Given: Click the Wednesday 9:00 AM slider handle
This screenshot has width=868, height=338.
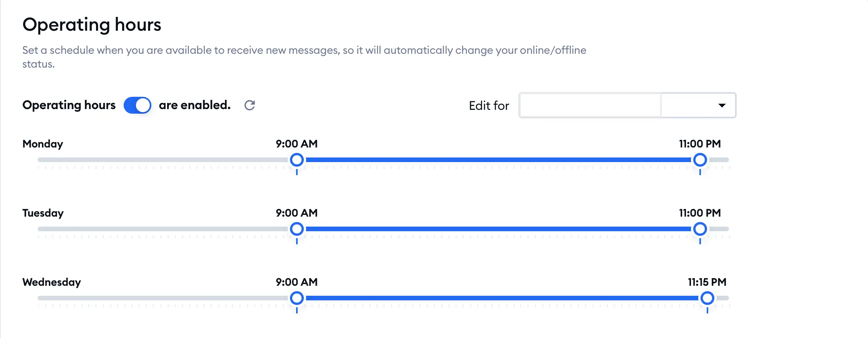Looking at the screenshot, I should click(x=297, y=298).
